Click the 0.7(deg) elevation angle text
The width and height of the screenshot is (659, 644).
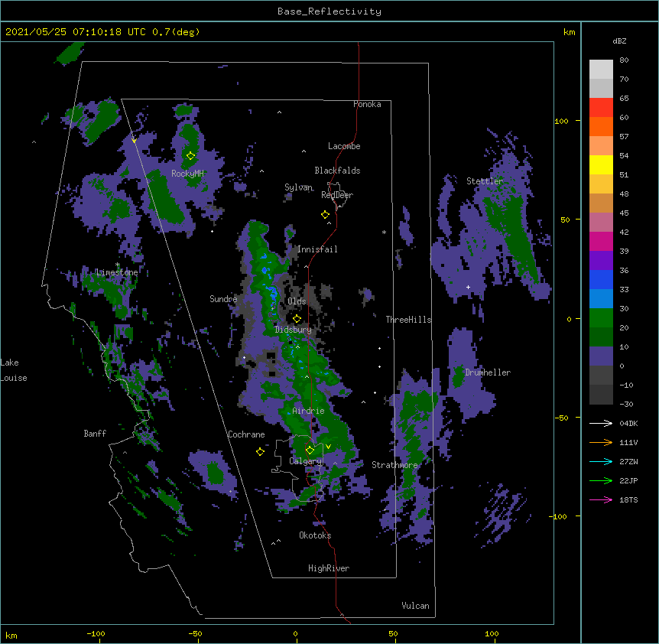point(176,32)
